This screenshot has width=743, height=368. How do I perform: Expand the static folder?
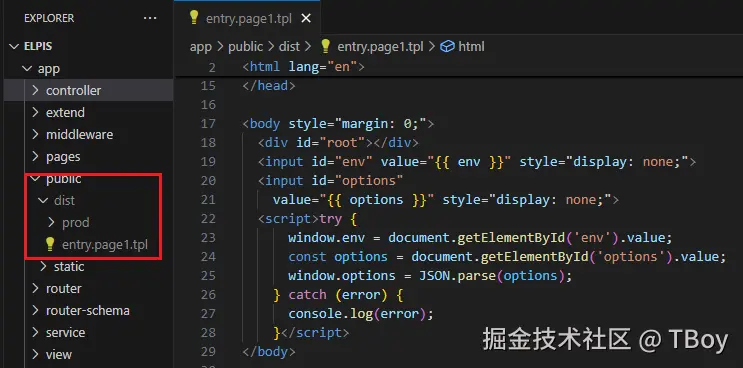[43, 266]
